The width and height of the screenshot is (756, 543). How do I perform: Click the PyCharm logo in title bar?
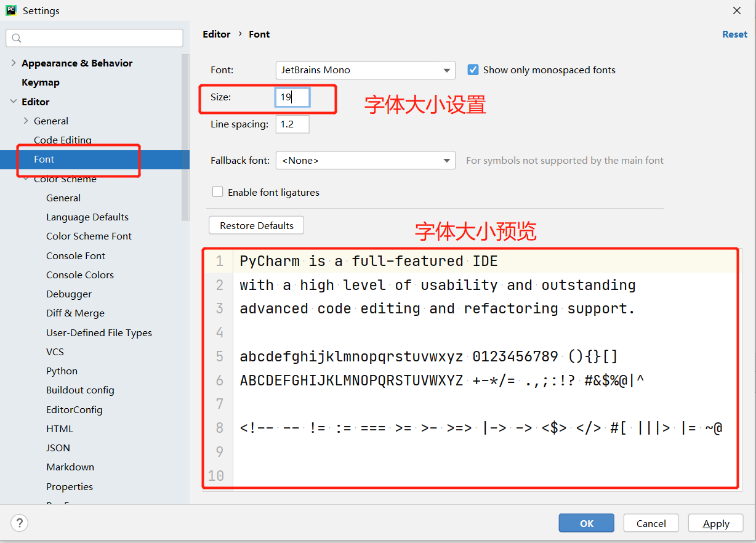(x=11, y=10)
